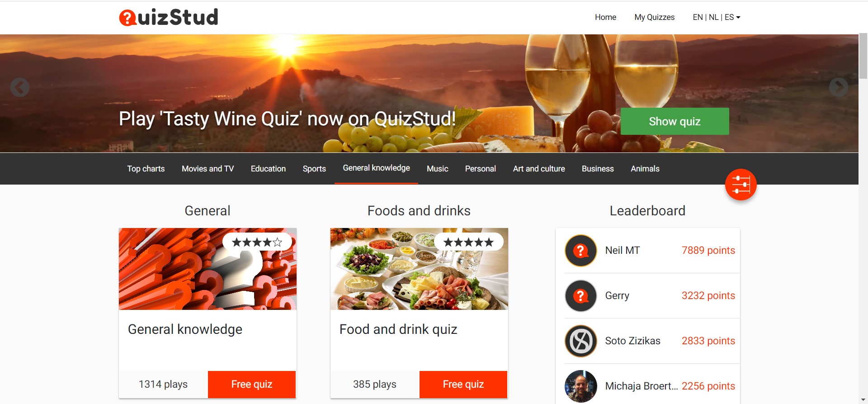Select the Movies and TV category tab
Viewport: 868px width, 404px height.
(208, 169)
